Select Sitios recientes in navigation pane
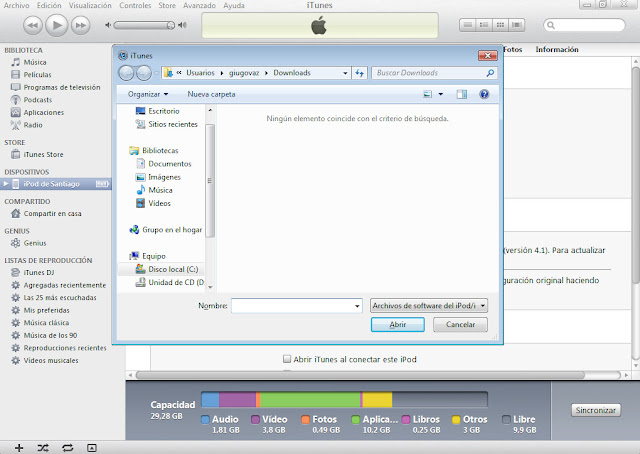The image size is (640, 454). point(167,124)
